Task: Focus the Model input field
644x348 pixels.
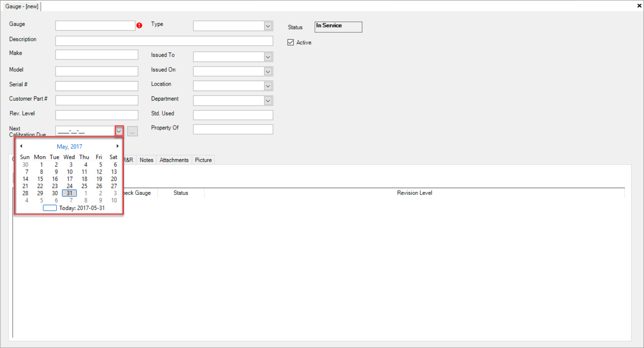Action: 97,71
